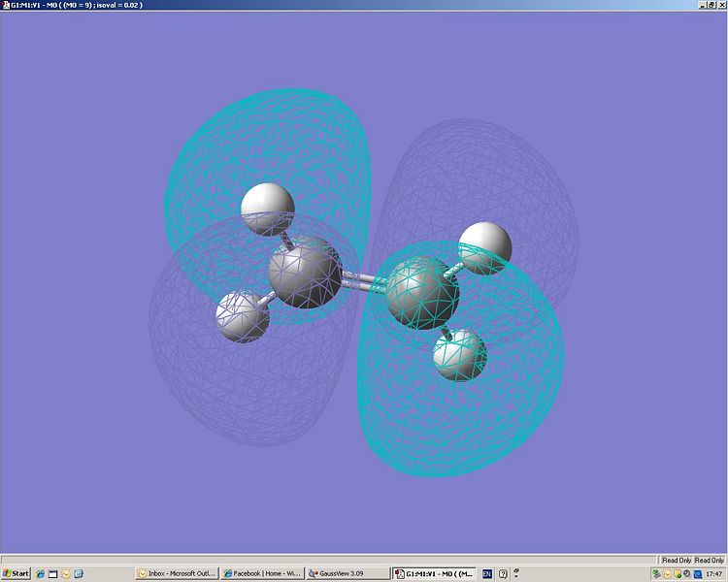Select the left carbon atom in molecule
The height and width of the screenshot is (582, 728).
(x=305, y=272)
